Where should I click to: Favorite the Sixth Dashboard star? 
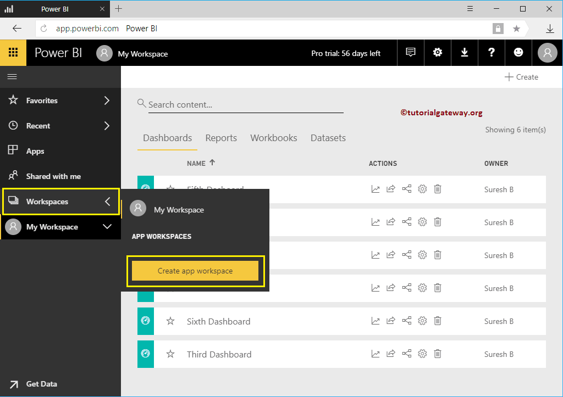(170, 321)
